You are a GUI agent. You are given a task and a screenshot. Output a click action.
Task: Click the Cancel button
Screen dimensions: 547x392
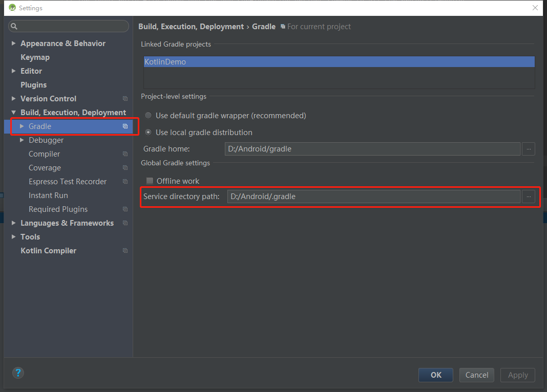click(x=476, y=375)
